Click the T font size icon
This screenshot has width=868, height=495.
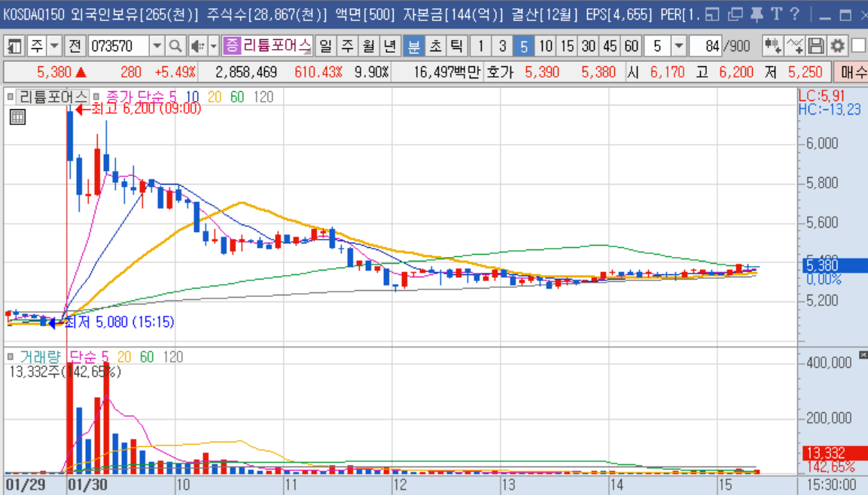coord(776,14)
